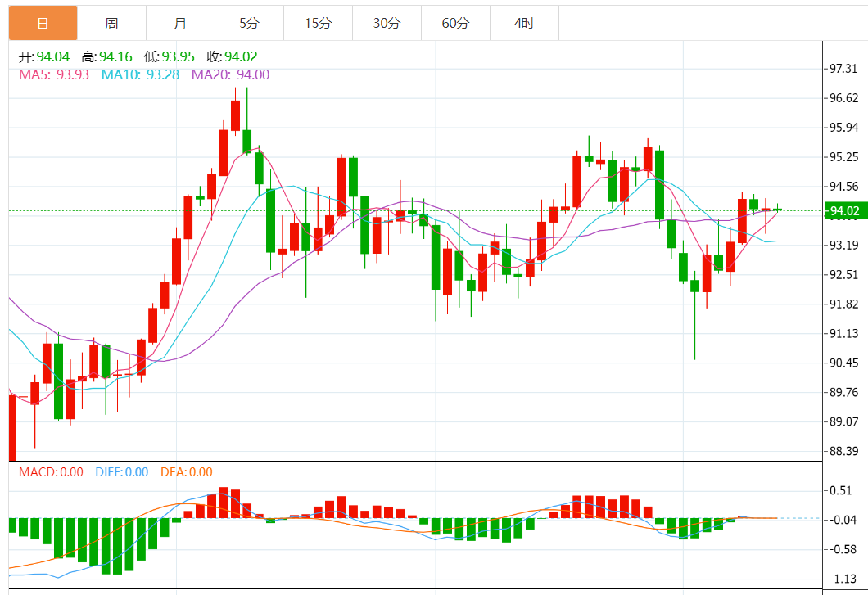Click the 低:93.95 low price value
This screenshot has height=595, width=868.
[170, 57]
